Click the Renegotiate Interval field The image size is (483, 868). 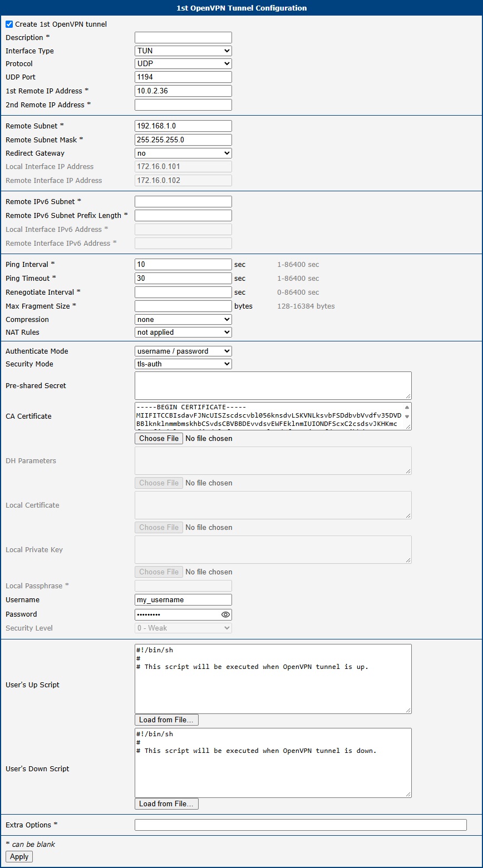[x=183, y=292]
